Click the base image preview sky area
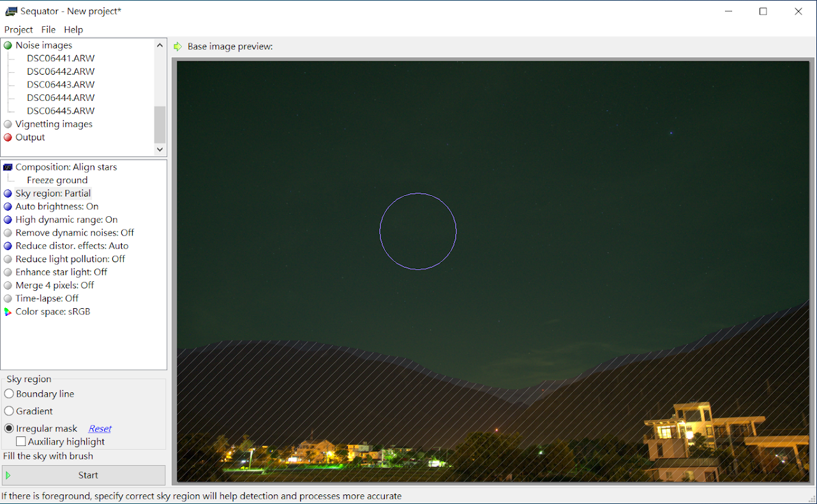This screenshot has width=817, height=504. [x=543, y=159]
